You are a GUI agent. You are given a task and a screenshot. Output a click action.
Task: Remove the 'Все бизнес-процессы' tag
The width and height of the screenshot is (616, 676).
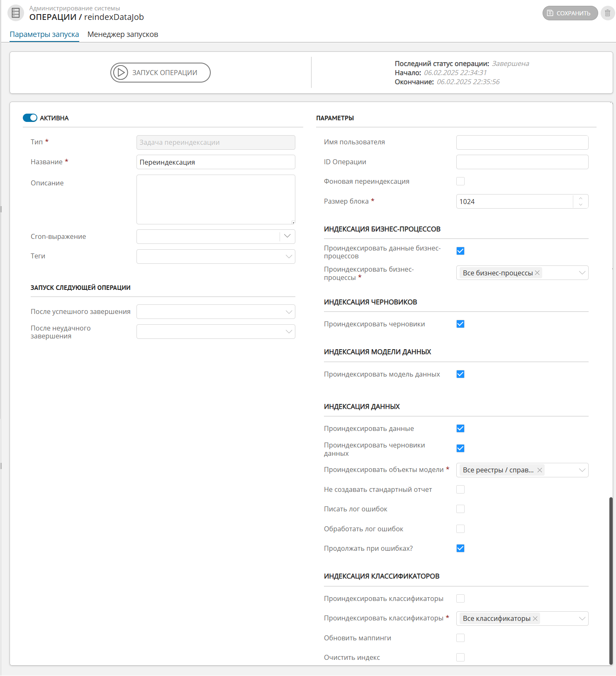click(537, 273)
